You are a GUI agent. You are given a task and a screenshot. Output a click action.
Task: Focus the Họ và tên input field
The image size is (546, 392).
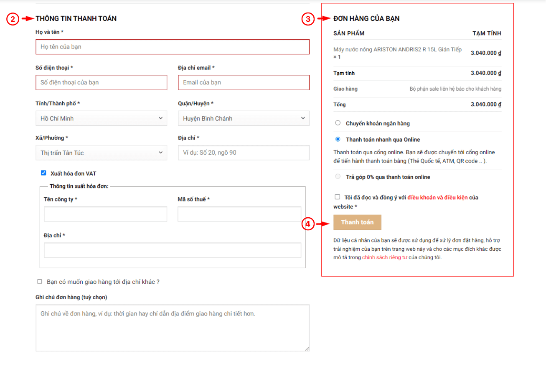[x=173, y=47]
